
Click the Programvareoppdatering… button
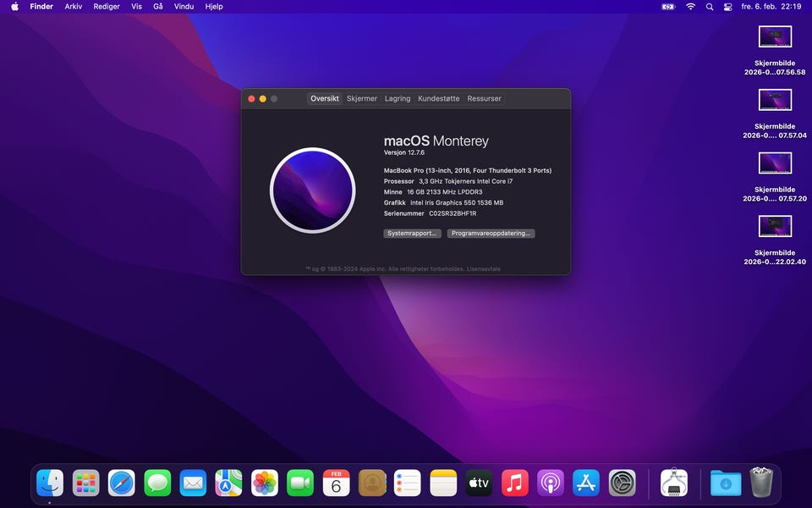tap(491, 234)
